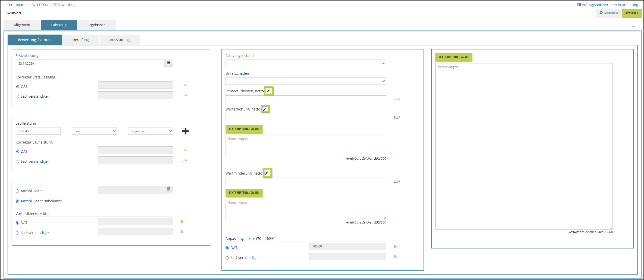Viewport: 644px width, 280px height.
Task: Click the Laufleistung value input field
Action: (38, 131)
